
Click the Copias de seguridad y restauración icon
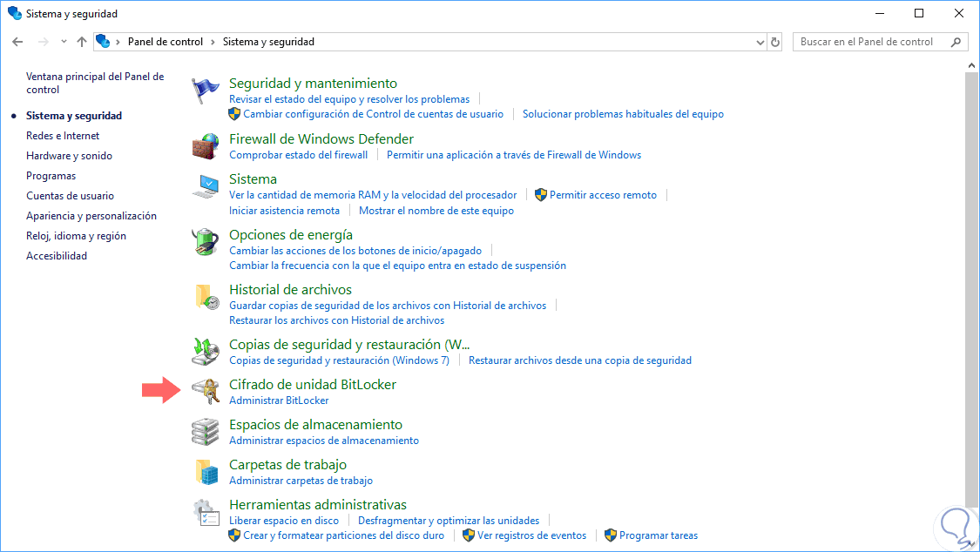pos(206,352)
